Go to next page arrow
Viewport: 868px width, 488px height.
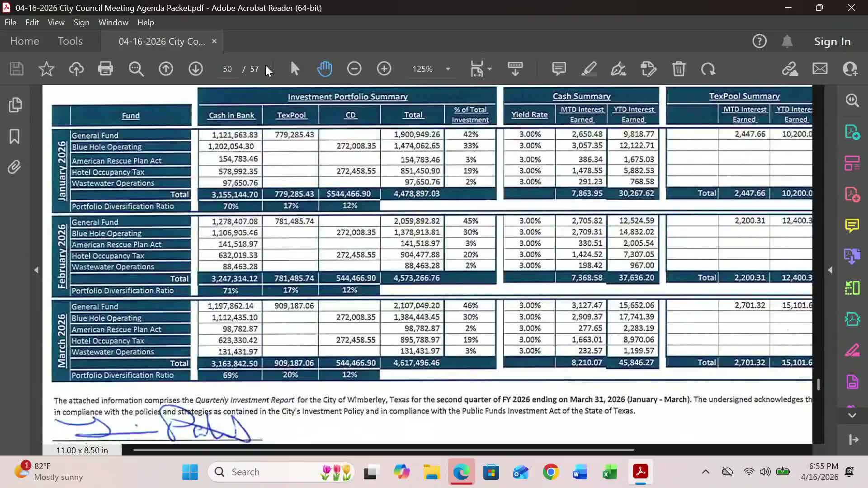coord(195,69)
